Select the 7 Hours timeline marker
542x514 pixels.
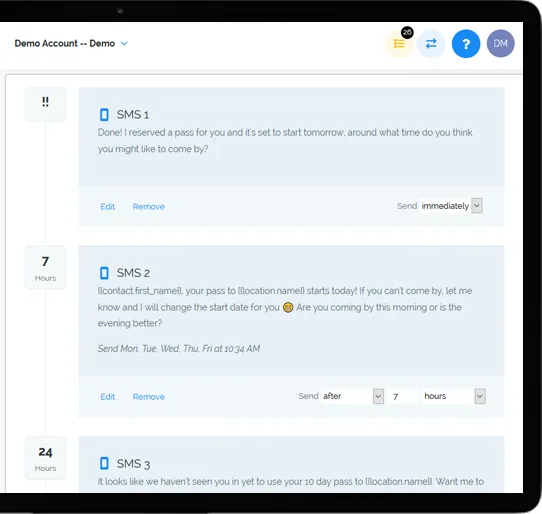tap(45, 268)
